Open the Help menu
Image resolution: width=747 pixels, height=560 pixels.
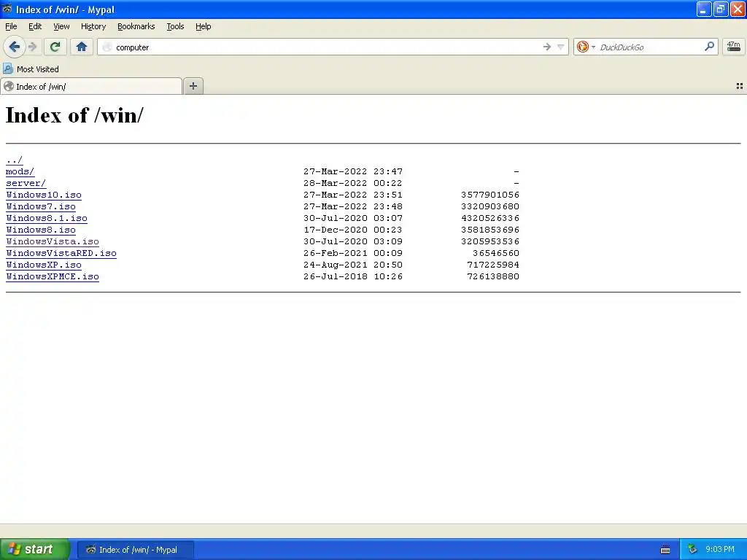[203, 26]
